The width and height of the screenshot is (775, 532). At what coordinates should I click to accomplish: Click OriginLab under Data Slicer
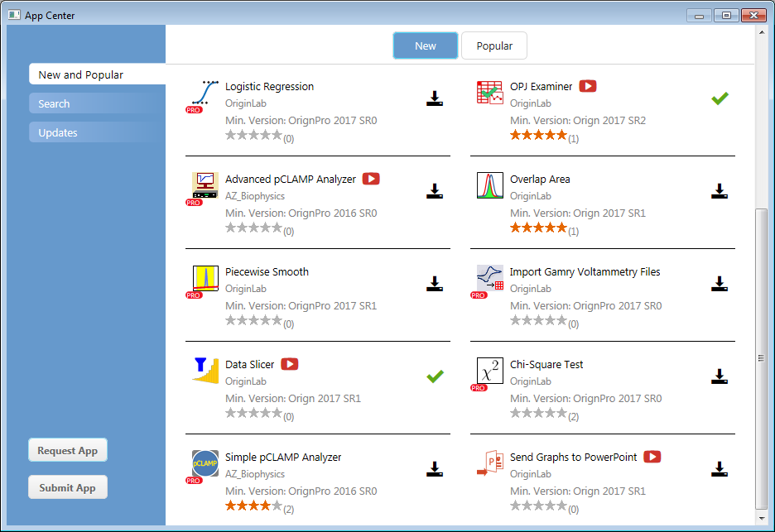[246, 381]
